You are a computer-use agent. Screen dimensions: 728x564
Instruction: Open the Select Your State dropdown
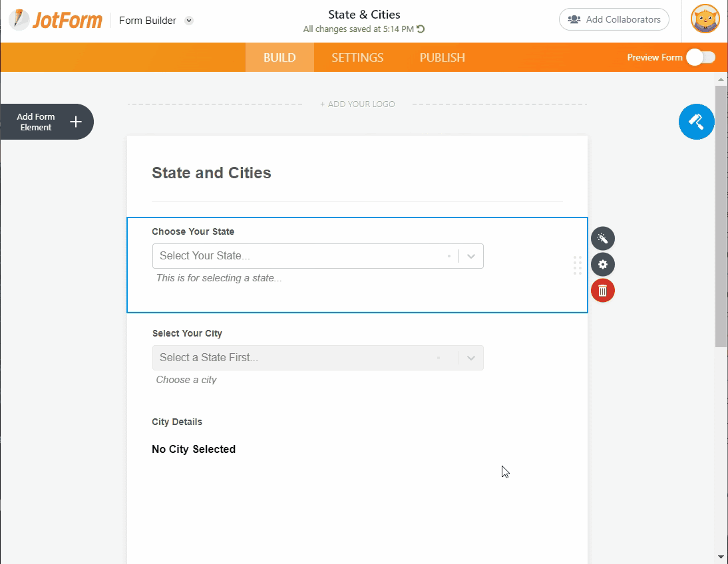click(x=317, y=256)
